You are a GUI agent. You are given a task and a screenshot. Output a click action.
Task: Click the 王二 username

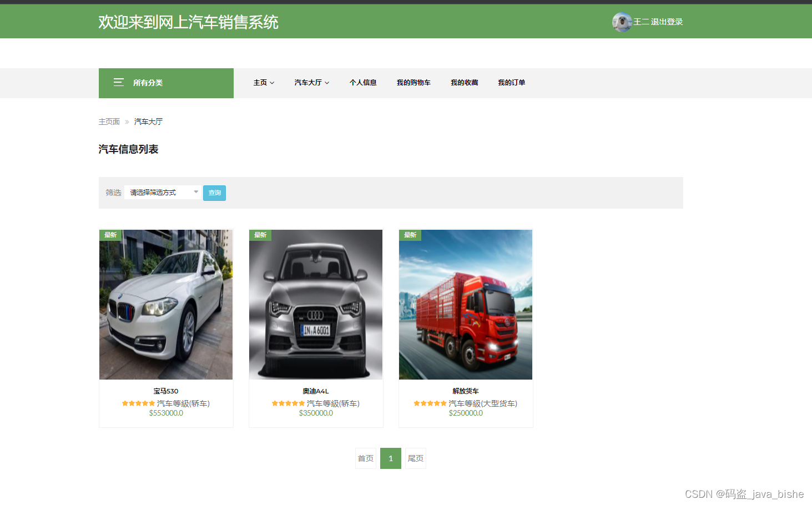641,22
